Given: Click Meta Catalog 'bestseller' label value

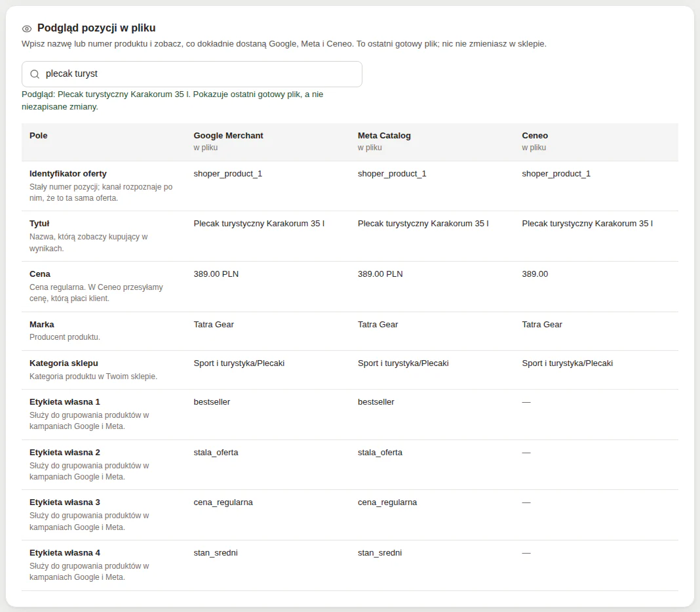Looking at the screenshot, I should [x=376, y=401].
